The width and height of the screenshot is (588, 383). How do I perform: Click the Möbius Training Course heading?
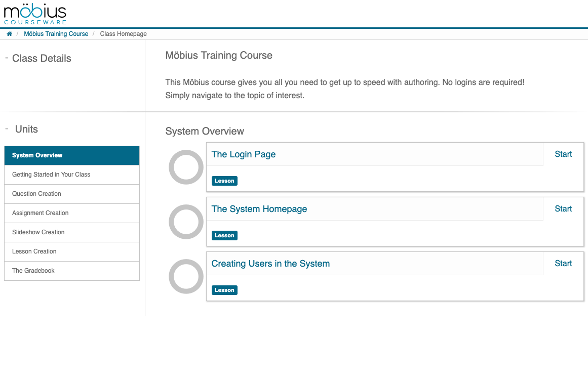tap(219, 56)
